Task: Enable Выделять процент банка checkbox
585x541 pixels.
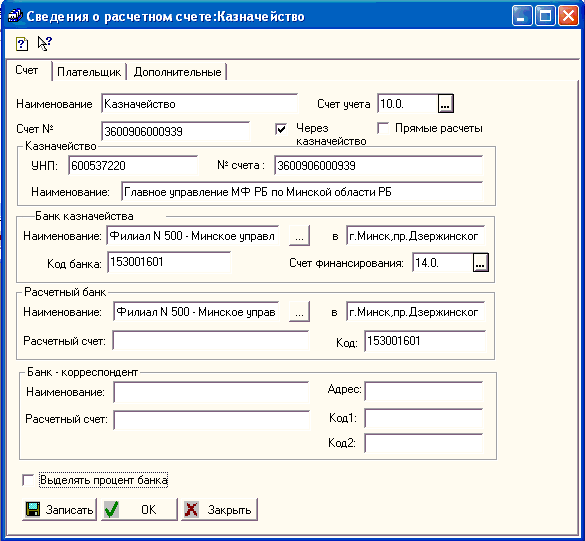Action: tap(28, 480)
